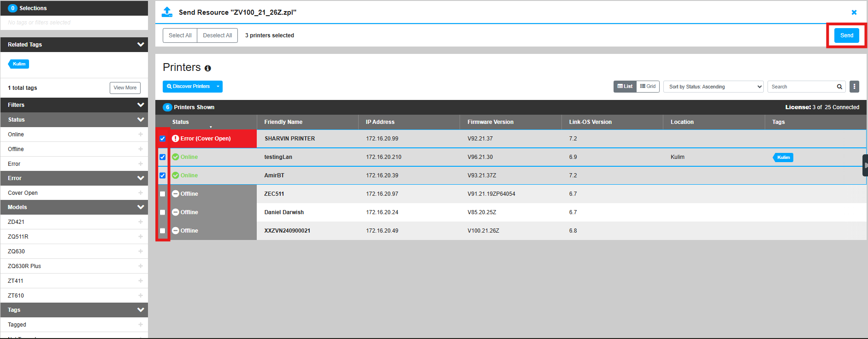Image resolution: width=868 pixels, height=339 pixels.
Task: Click the Kulim tag in Related Tags
Action: 19,64
